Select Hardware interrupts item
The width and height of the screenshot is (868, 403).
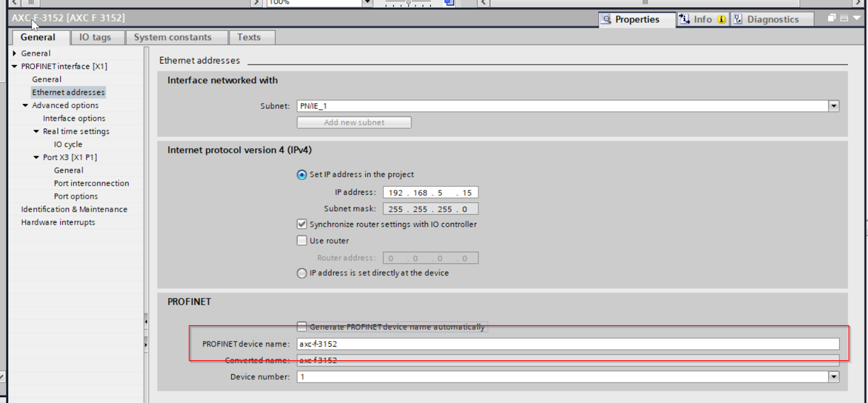point(58,222)
